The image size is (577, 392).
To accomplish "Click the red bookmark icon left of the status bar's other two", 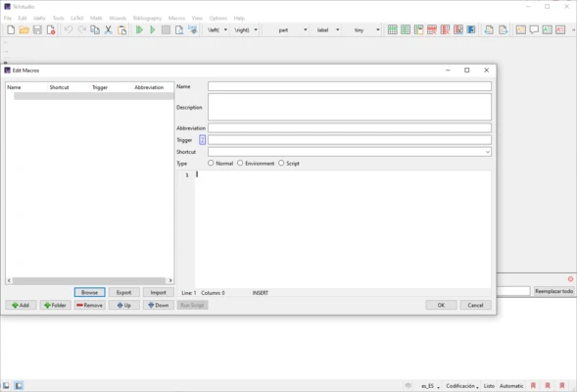I will click(533, 386).
